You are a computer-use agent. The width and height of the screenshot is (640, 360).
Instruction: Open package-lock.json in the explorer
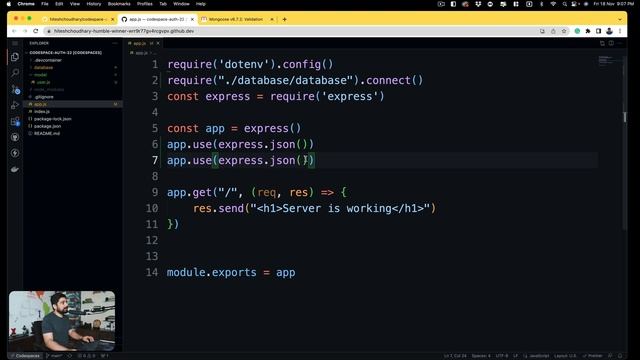(x=52, y=119)
